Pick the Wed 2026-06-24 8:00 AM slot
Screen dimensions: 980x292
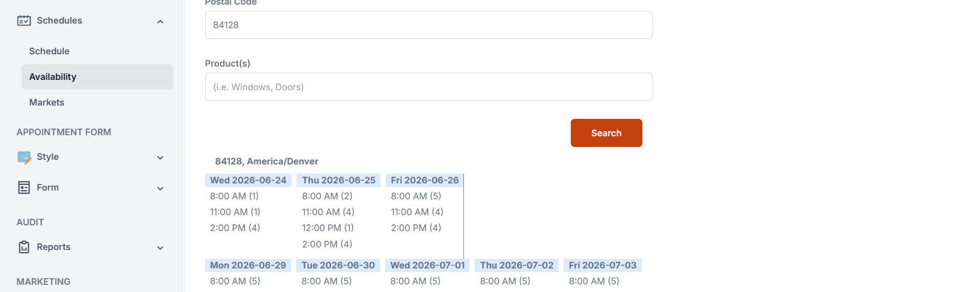234,196
